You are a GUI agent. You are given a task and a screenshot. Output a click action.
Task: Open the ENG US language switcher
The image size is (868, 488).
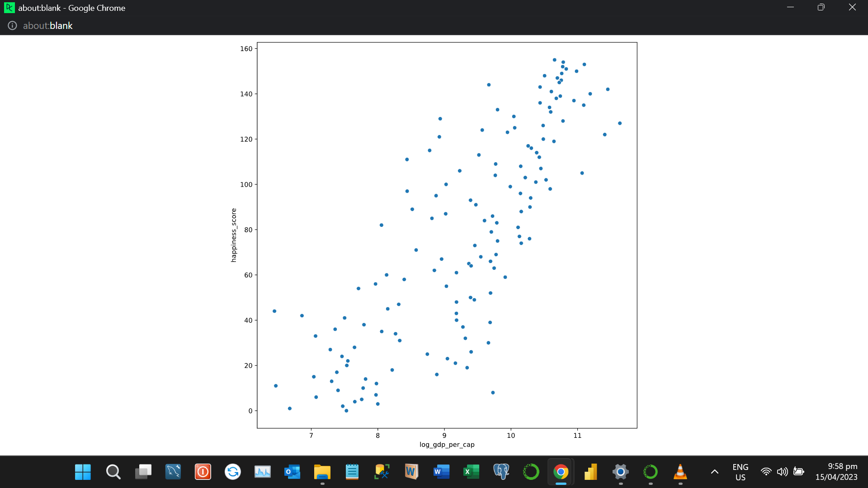coord(740,472)
